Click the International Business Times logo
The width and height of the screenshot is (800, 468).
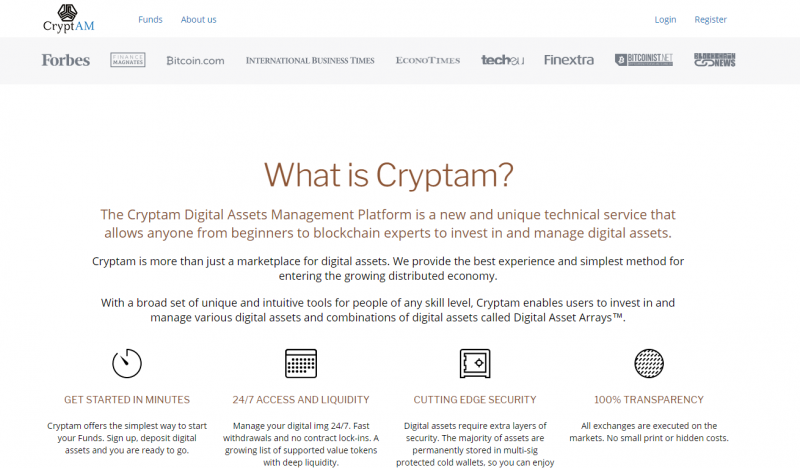point(310,60)
